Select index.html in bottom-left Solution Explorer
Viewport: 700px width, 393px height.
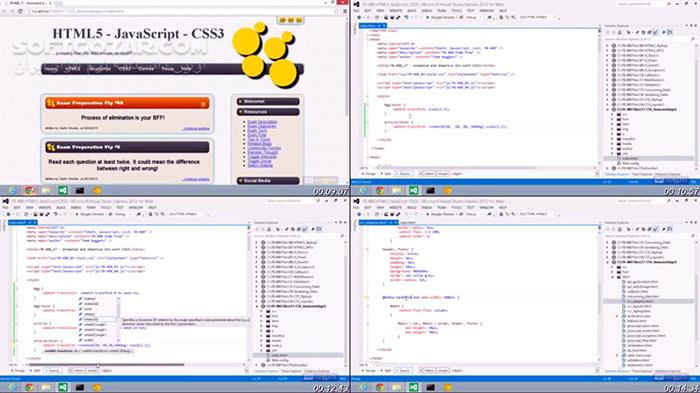coord(279,355)
